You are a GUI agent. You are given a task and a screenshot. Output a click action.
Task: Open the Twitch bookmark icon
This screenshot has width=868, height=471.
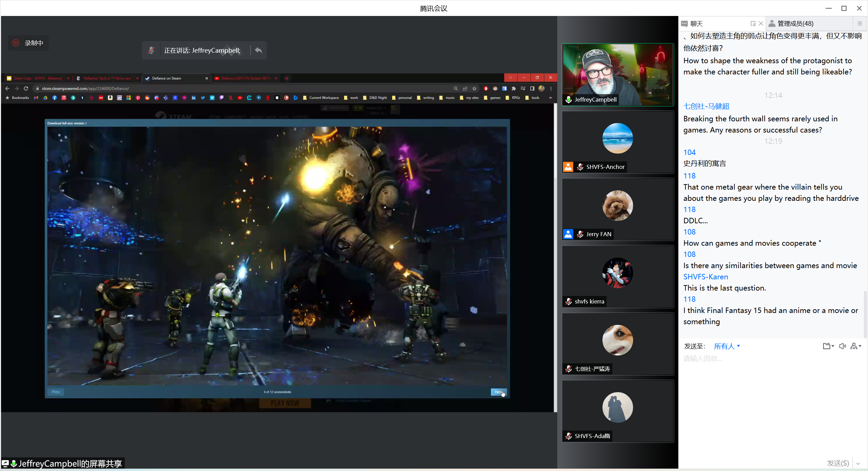coord(221,98)
